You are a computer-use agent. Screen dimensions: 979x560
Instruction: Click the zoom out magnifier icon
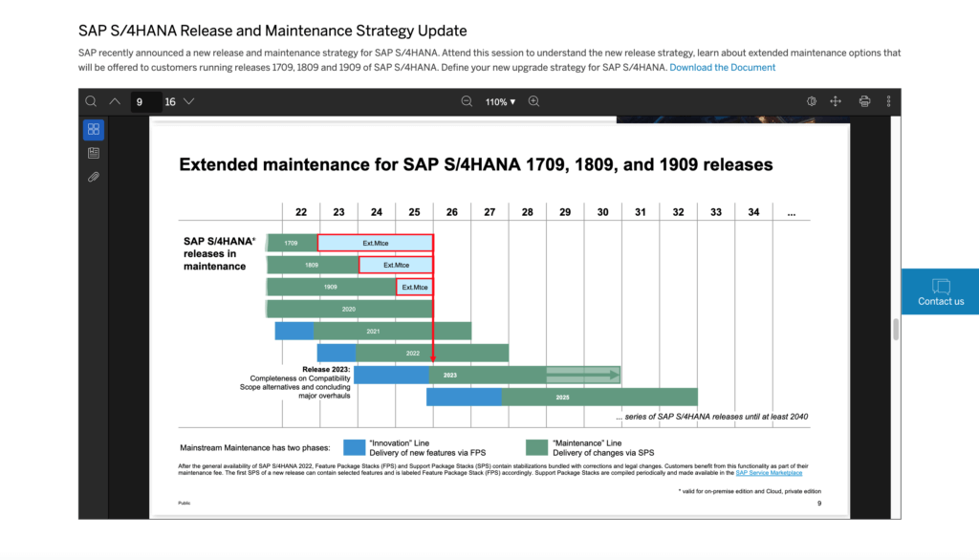click(x=467, y=100)
